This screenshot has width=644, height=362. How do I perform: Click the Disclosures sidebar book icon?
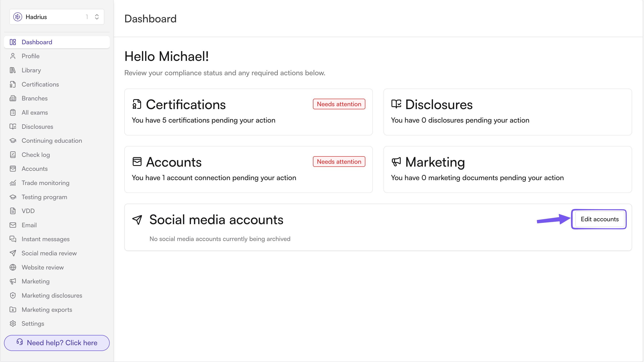click(13, 127)
